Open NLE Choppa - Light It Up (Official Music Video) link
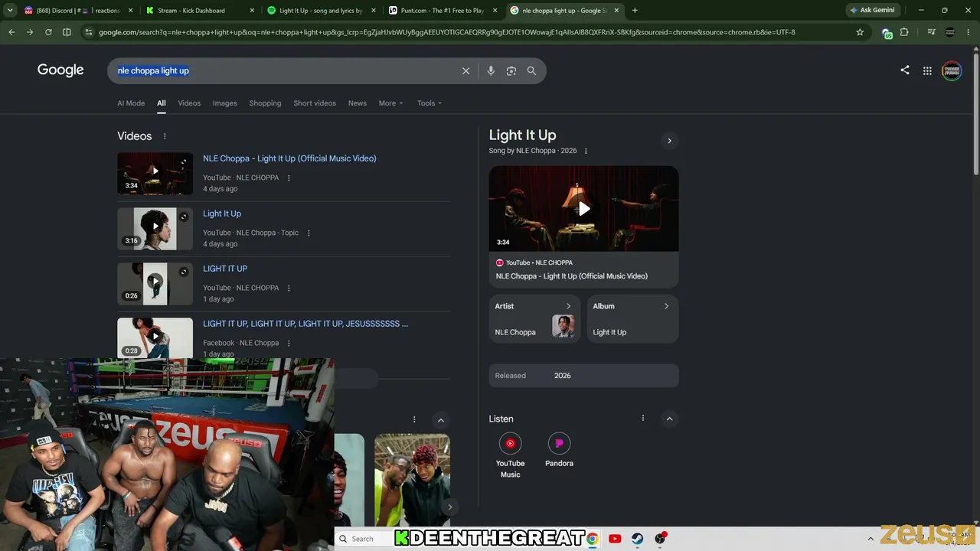 point(289,158)
